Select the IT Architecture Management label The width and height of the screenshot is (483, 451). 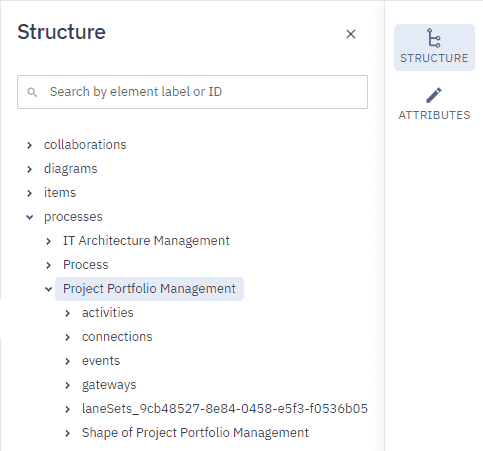tap(146, 241)
